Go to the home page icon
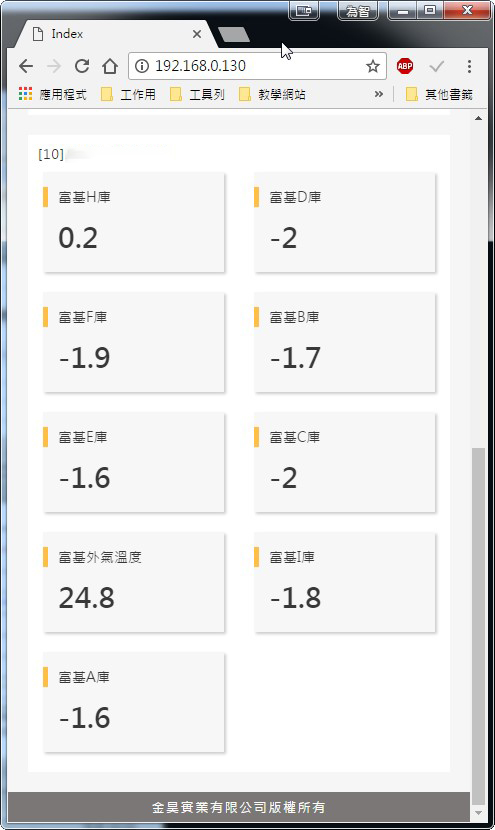The width and height of the screenshot is (495, 830). pyautogui.click(x=110, y=66)
